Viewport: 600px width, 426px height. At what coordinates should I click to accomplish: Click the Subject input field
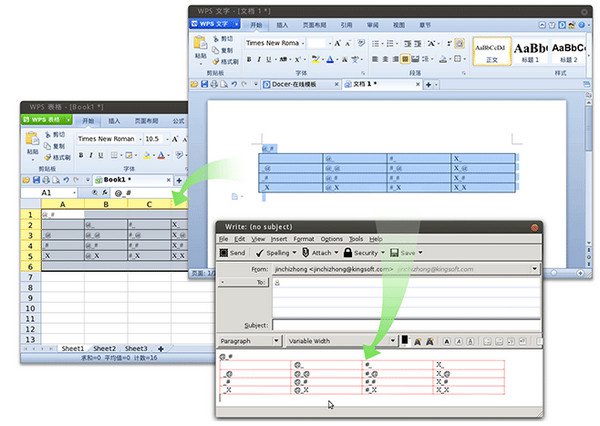(x=406, y=325)
